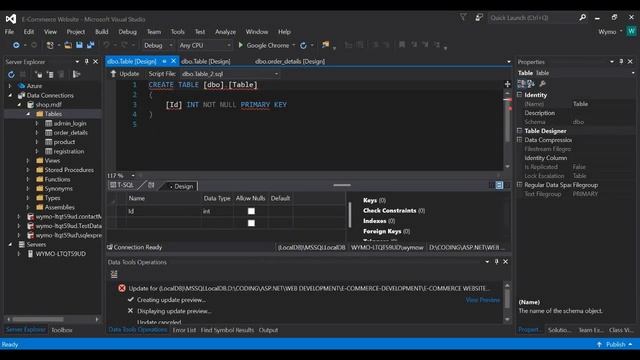Click the Save All toolbar icon
Viewport: 640px width, 360px height.
(90, 45)
